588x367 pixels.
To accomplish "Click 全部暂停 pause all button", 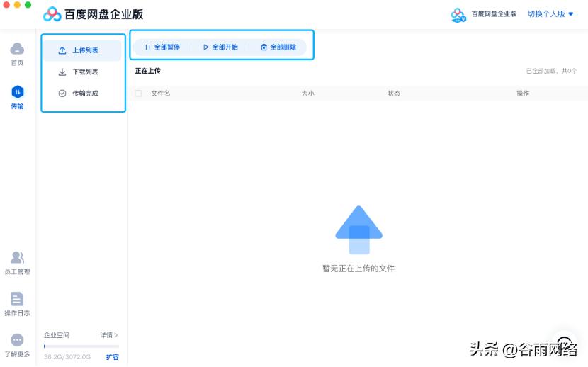I will click(x=162, y=47).
